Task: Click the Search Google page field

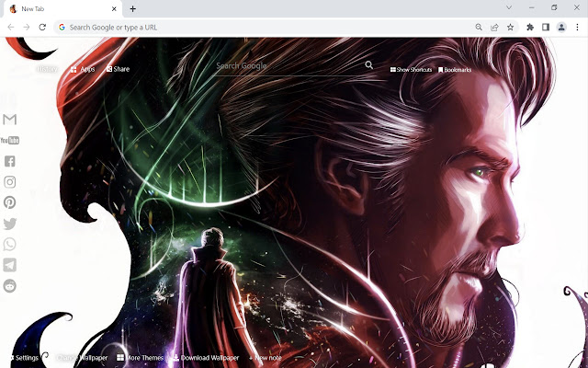Action: click(288, 65)
